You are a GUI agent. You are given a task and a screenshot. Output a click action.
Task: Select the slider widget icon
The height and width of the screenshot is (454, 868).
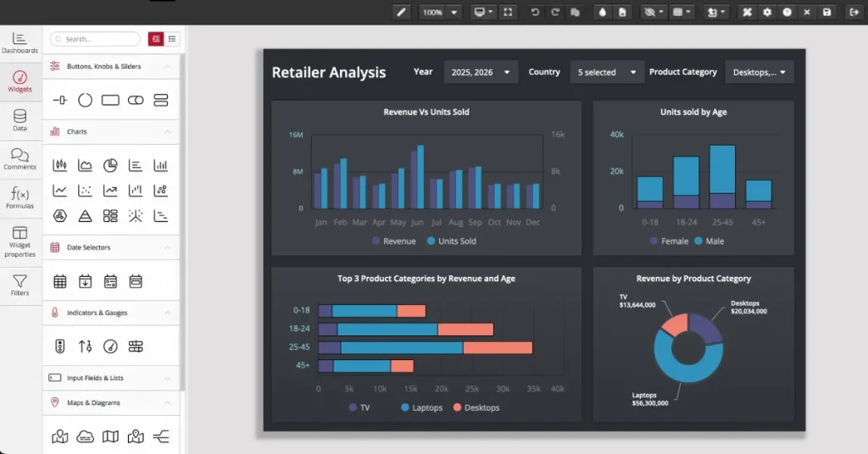[60, 100]
